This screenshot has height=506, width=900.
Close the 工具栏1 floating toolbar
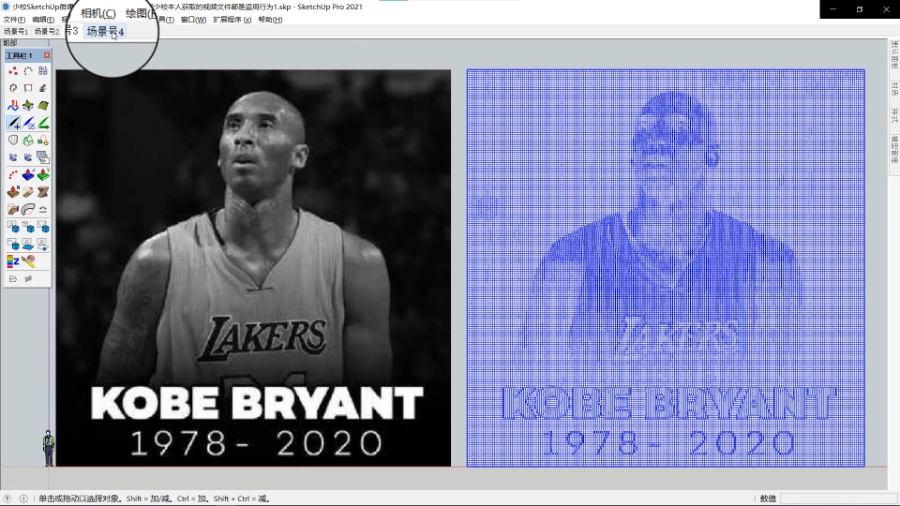click(46, 55)
